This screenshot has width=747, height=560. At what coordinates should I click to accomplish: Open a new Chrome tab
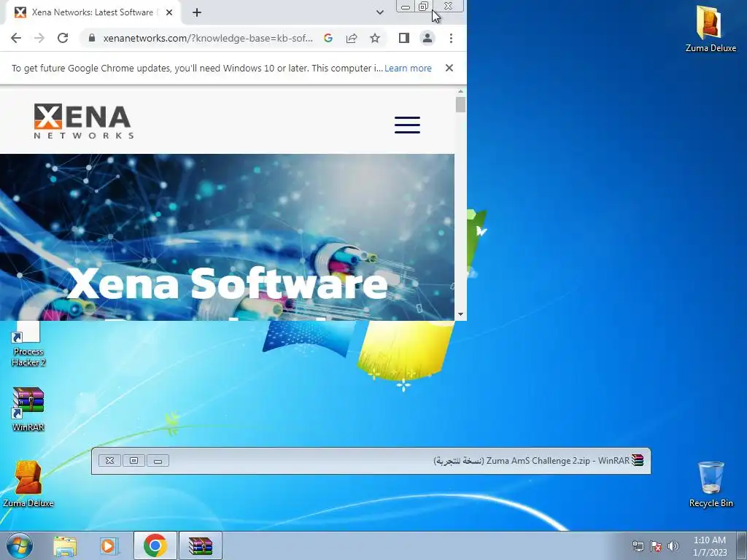point(197,12)
